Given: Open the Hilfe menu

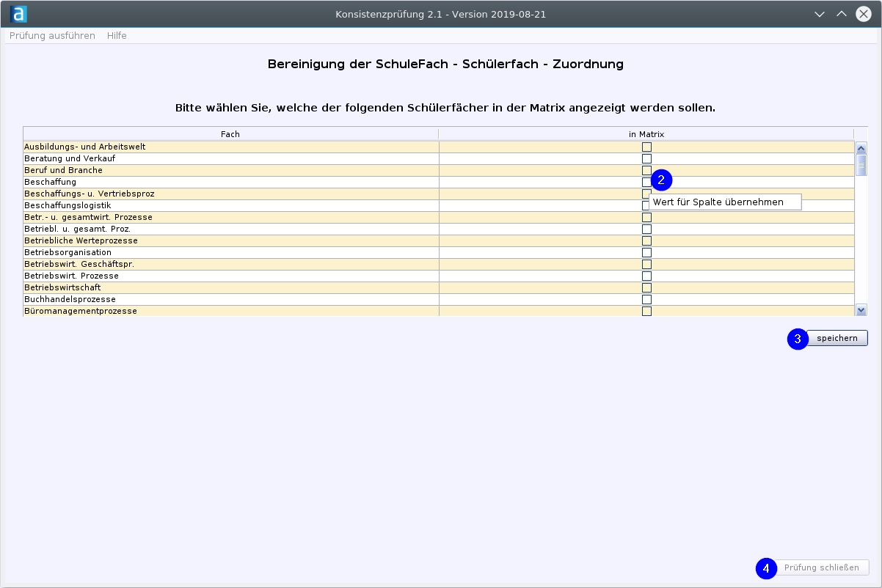Looking at the screenshot, I should click(x=117, y=35).
